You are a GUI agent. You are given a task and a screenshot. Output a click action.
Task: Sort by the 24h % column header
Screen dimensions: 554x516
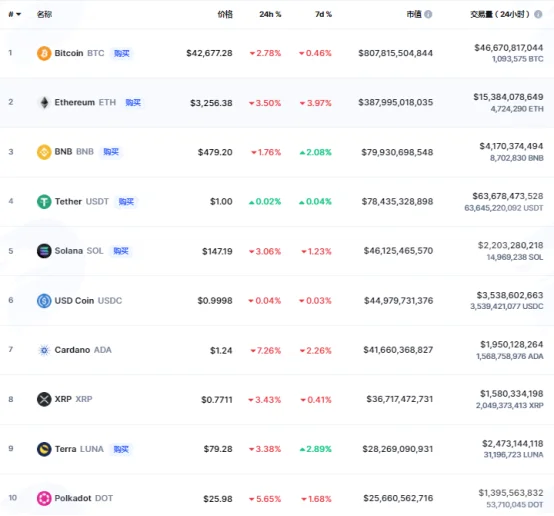[270, 14]
